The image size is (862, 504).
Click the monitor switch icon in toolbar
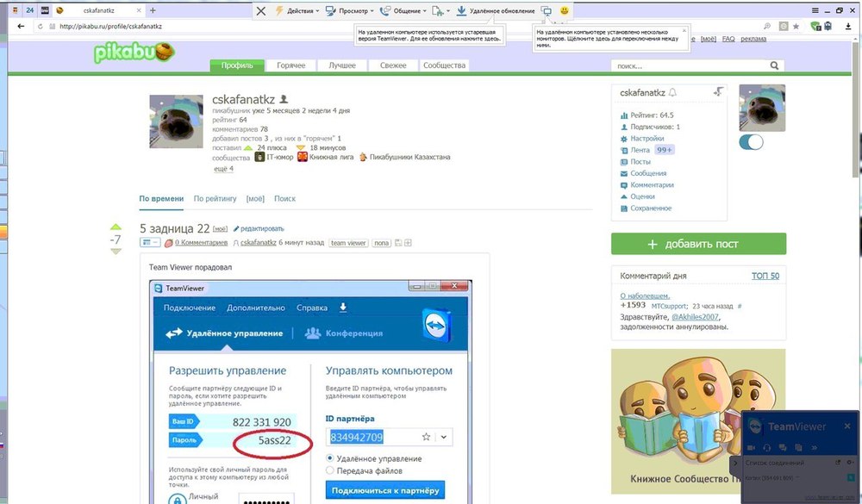click(x=547, y=11)
